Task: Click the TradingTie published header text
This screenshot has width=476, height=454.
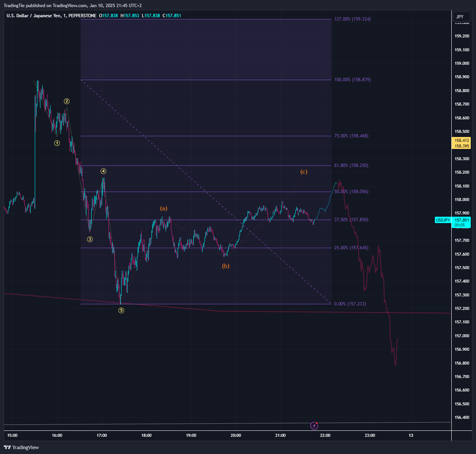Action: point(73,5)
